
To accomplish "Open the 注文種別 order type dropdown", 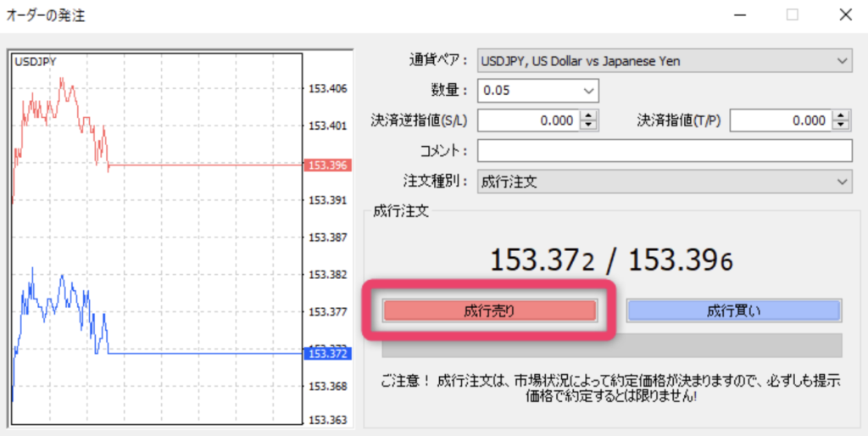I will click(x=664, y=181).
